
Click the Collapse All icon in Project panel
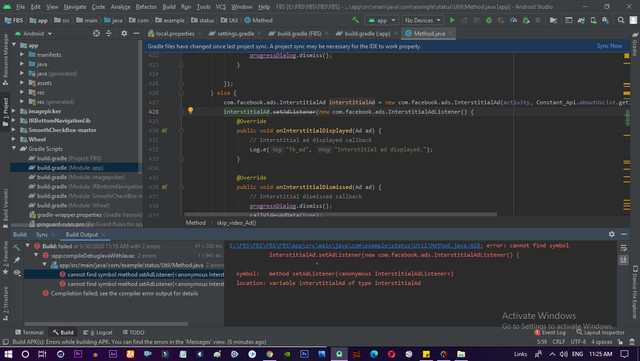(x=109, y=33)
